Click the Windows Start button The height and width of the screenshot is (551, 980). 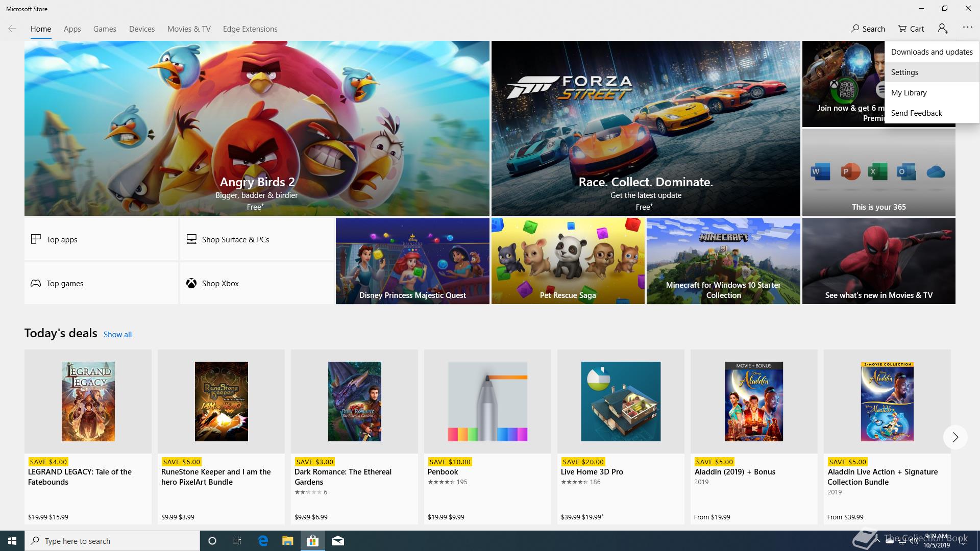click(12, 541)
